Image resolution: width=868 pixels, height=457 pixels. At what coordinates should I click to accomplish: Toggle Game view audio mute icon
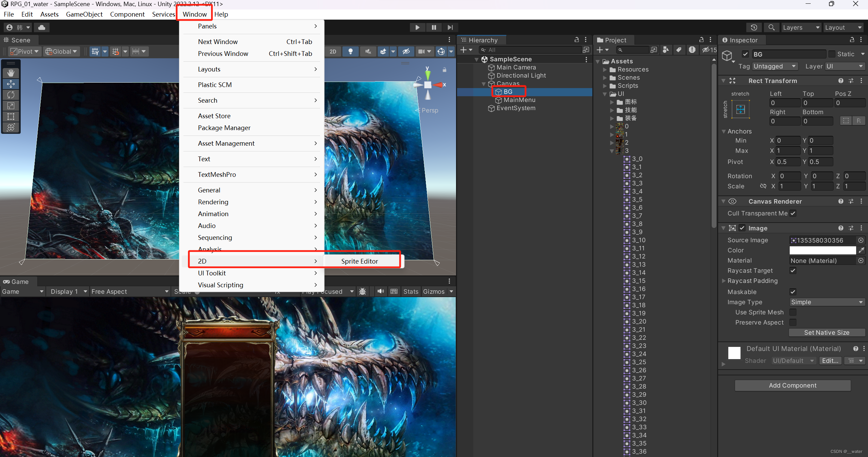[x=381, y=291]
